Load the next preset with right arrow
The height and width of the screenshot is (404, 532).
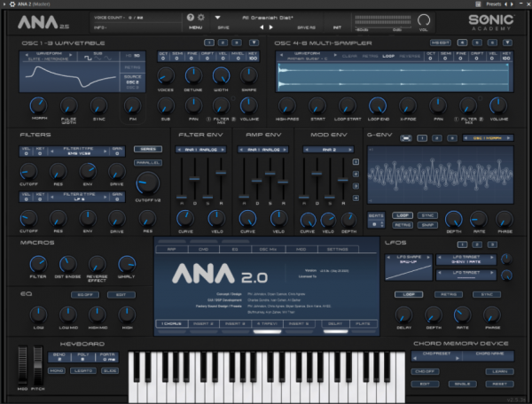click(x=270, y=27)
